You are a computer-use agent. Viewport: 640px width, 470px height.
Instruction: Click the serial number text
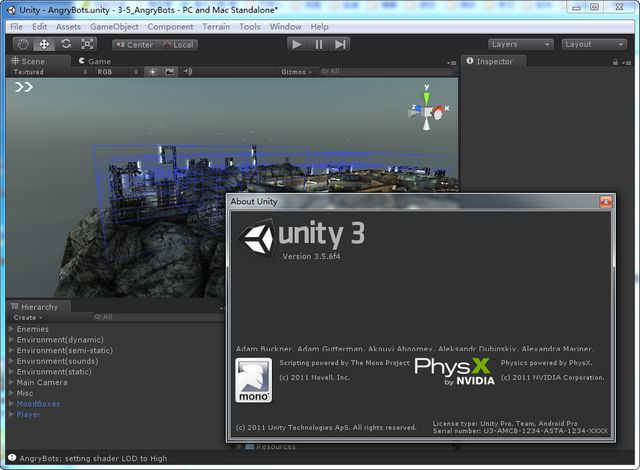point(520,431)
